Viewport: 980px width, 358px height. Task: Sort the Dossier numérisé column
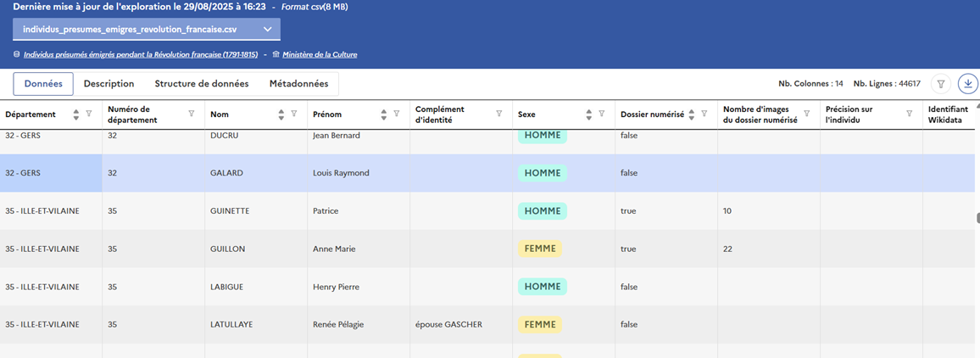click(692, 114)
